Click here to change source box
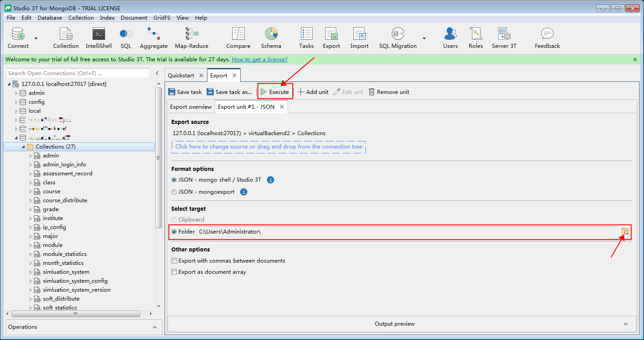The image size is (644, 340). 269,147
